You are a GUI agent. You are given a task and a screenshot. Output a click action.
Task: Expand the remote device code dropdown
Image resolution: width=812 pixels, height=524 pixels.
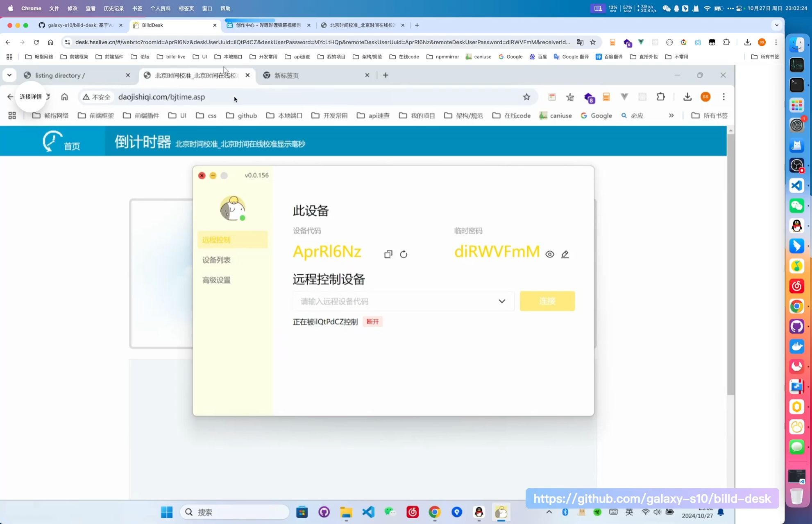501,301
